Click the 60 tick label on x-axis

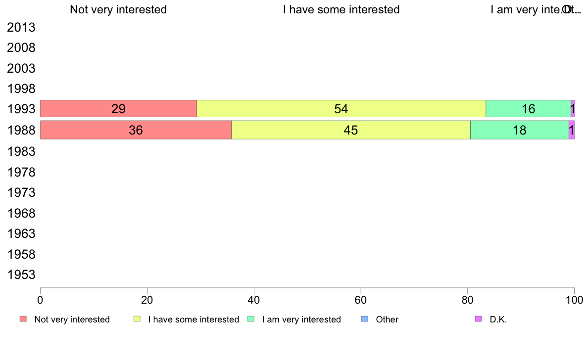[x=361, y=300]
